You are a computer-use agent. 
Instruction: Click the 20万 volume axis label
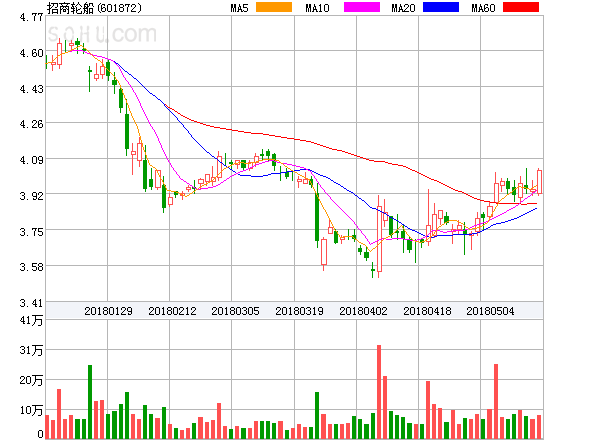coord(31,380)
